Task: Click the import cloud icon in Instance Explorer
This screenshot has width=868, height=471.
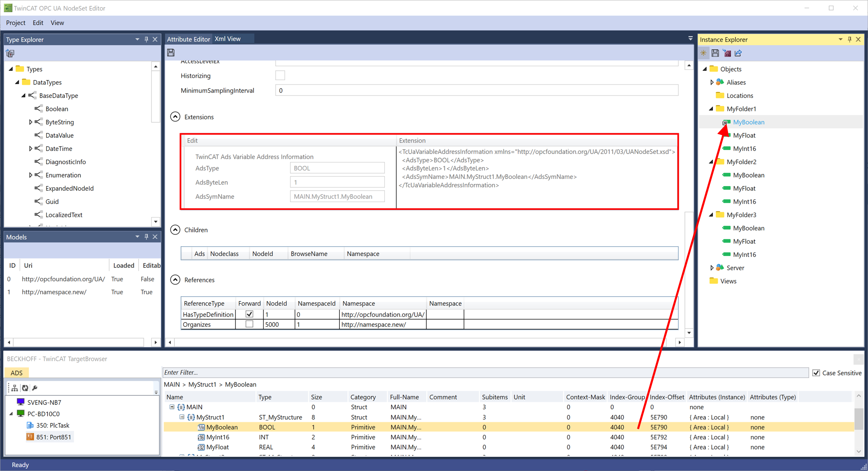Action: (727, 53)
